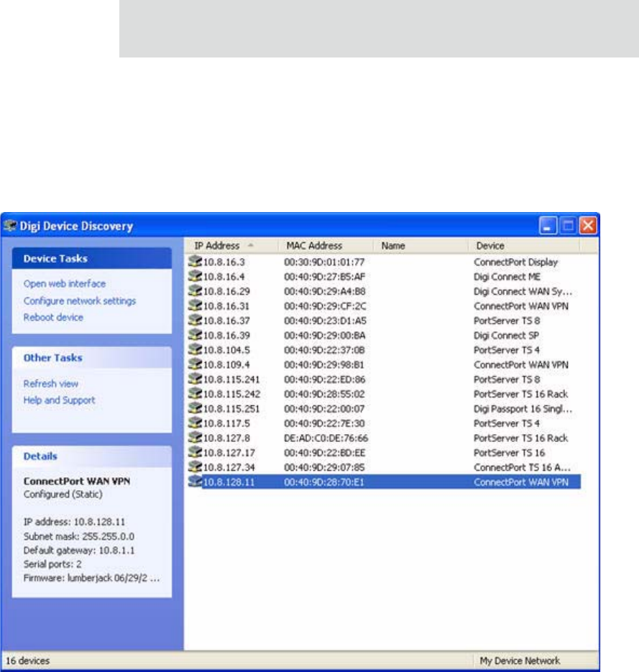Select Digi Connect SP device entry

(507, 336)
